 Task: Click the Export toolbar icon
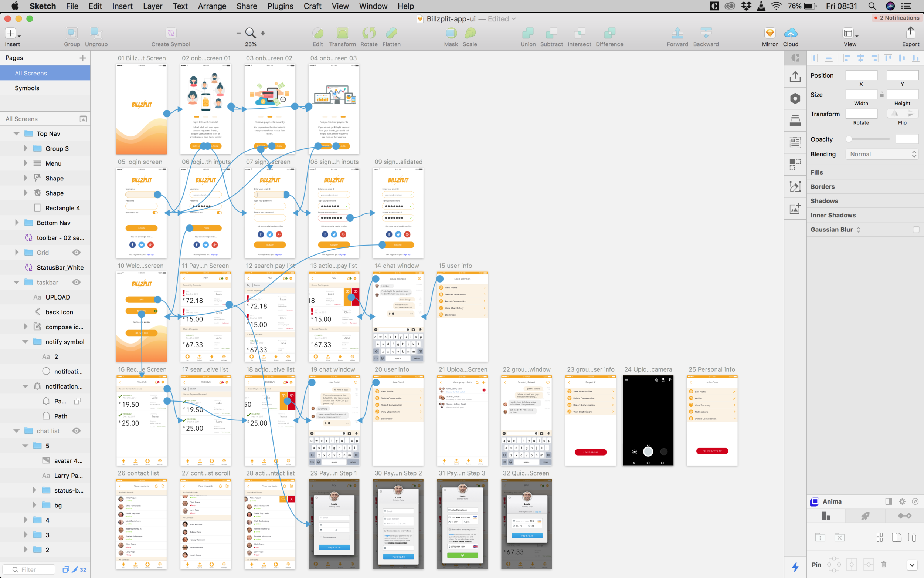[x=910, y=33]
